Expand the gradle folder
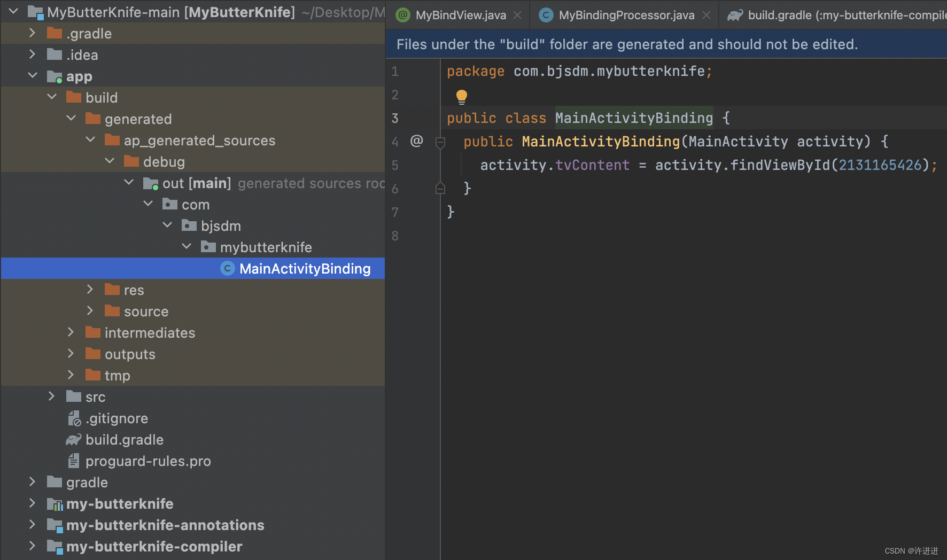The width and height of the screenshot is (947, 560). click(32, 481)
